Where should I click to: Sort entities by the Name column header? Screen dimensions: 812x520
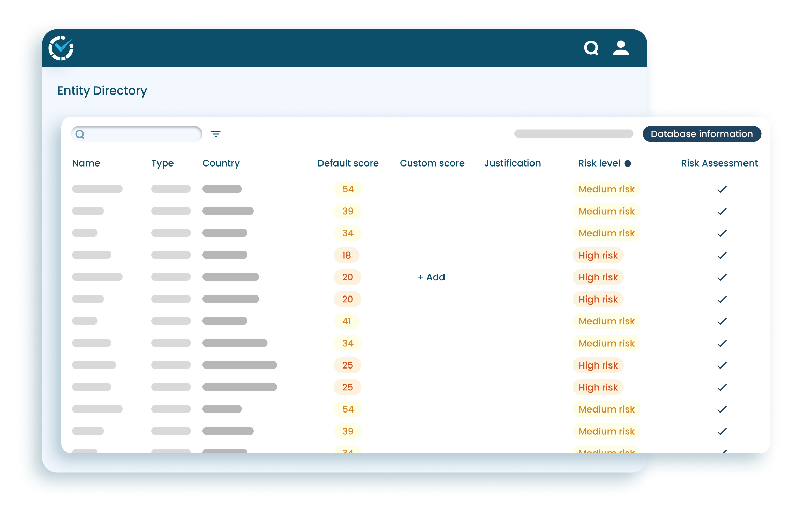(86, 163)
